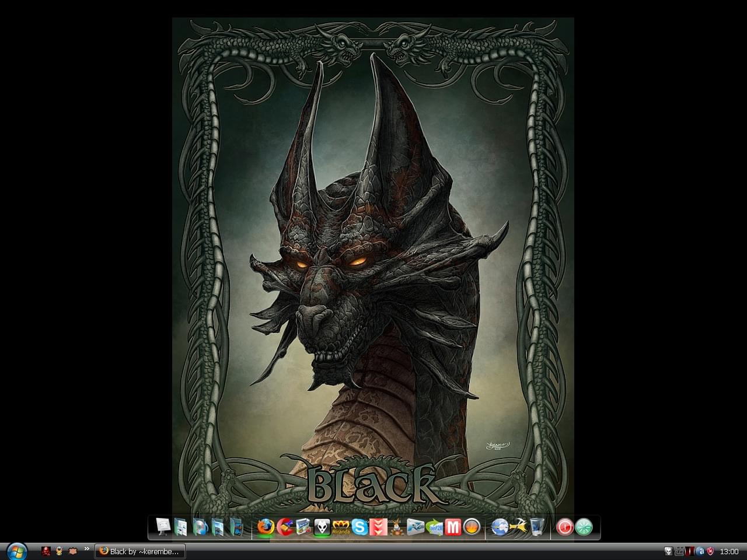Click the 13:00 taskbar clock
Viewport: 747px width, 560px height.
[729, 551]
